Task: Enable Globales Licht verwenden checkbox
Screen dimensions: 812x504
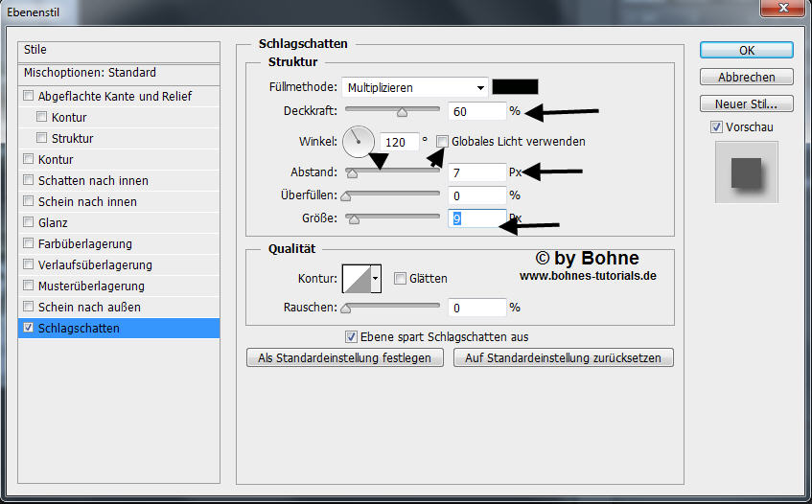Action: (442, 142)
